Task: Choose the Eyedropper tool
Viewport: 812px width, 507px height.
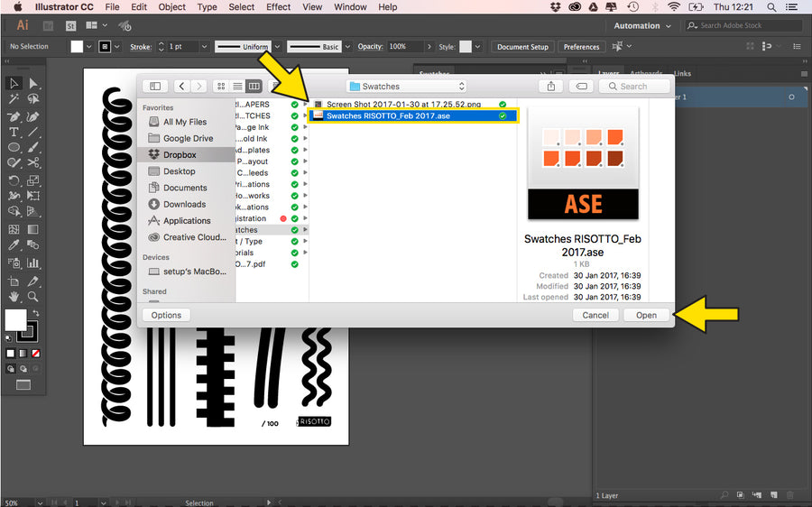Action: (14, 245)
